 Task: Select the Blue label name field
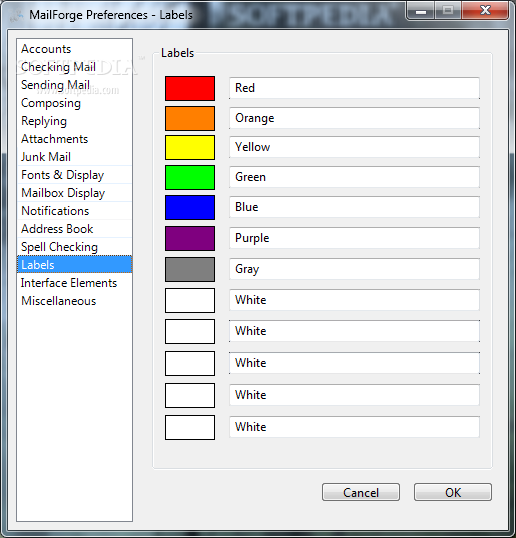354,207
